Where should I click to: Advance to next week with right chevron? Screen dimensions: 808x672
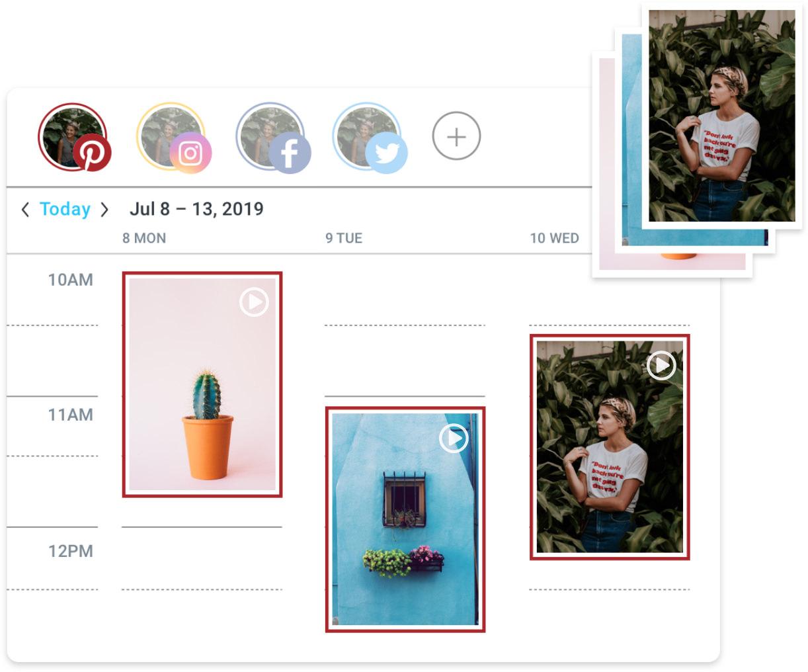click(x=104, y=210)
